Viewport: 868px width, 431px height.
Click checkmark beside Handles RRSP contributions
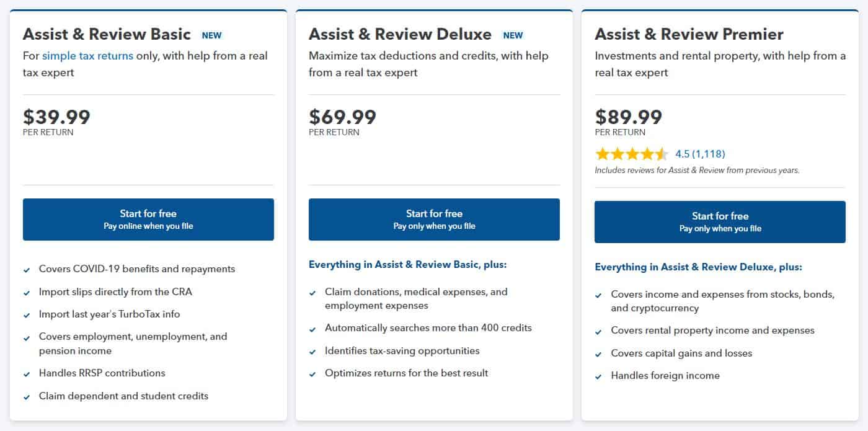click(x=27, y=374)
